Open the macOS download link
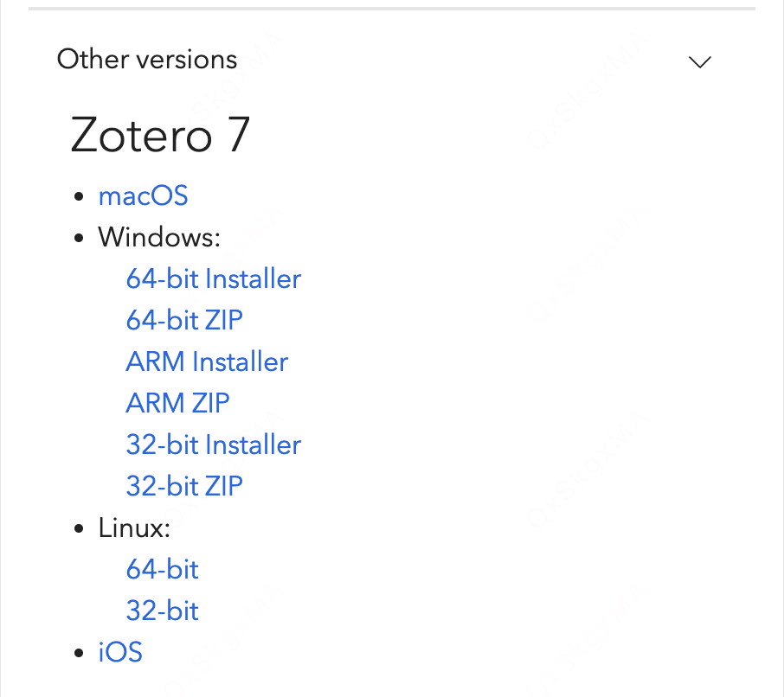Viewport: 784px width, 697px height. point(143,195)
